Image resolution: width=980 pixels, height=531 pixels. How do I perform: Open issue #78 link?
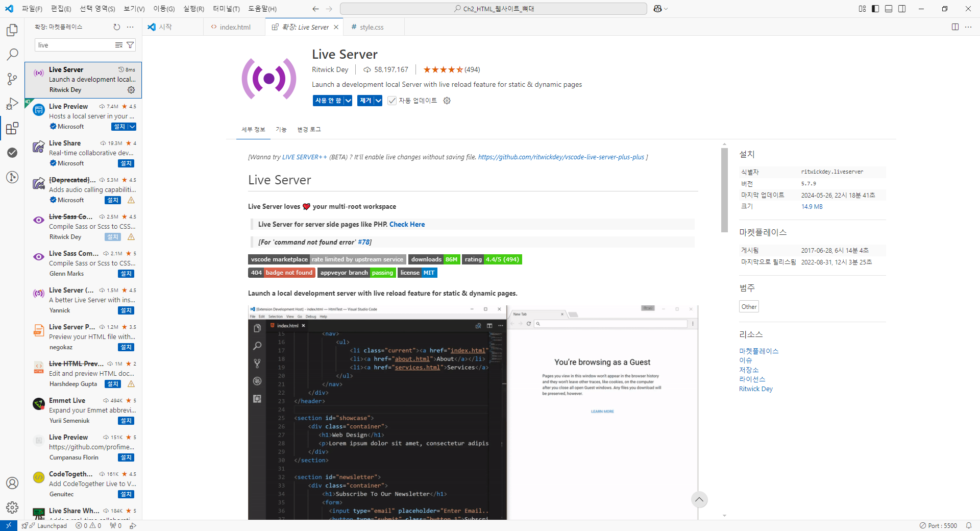coord(363,242)
